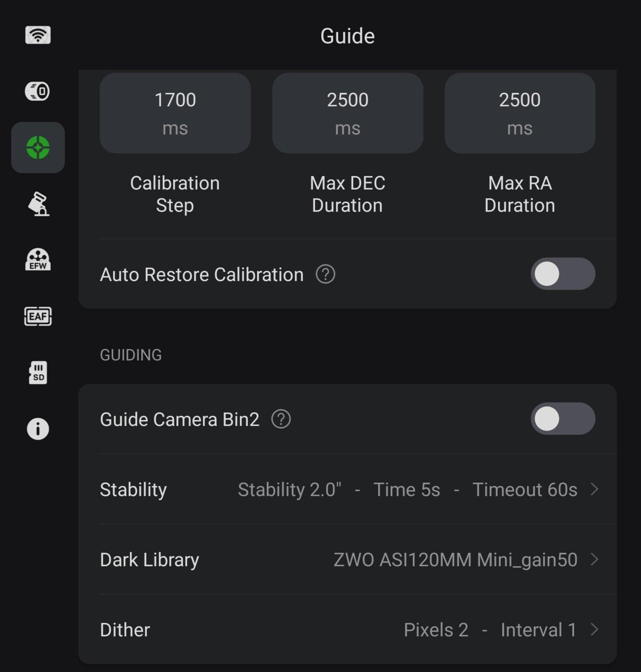Open the main camera settings icon
Screen dimensions: 641x672
(x=38, y=91)
